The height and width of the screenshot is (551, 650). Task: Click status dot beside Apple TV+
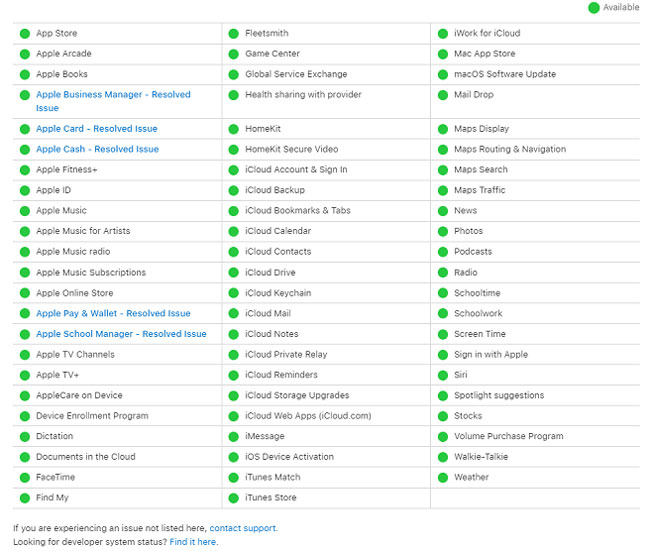[25, 375]
